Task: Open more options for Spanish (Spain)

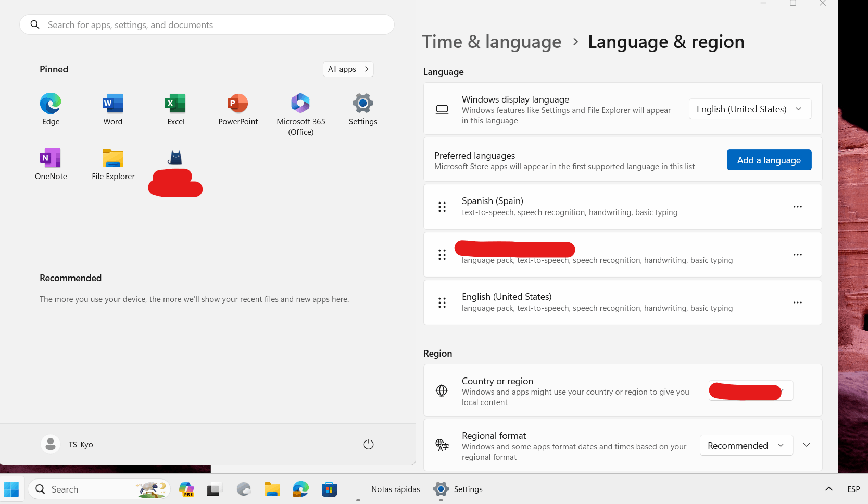Action: (x=797, y=207)
